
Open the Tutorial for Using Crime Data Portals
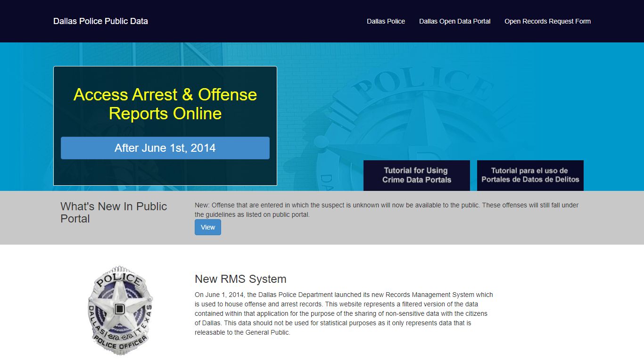tap(417, 175)
